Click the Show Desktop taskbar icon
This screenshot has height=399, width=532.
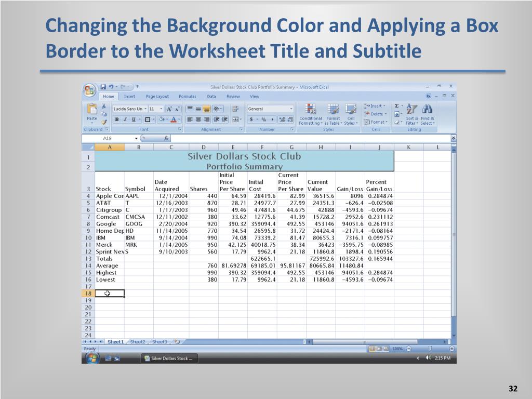click(x=108, y=358)
